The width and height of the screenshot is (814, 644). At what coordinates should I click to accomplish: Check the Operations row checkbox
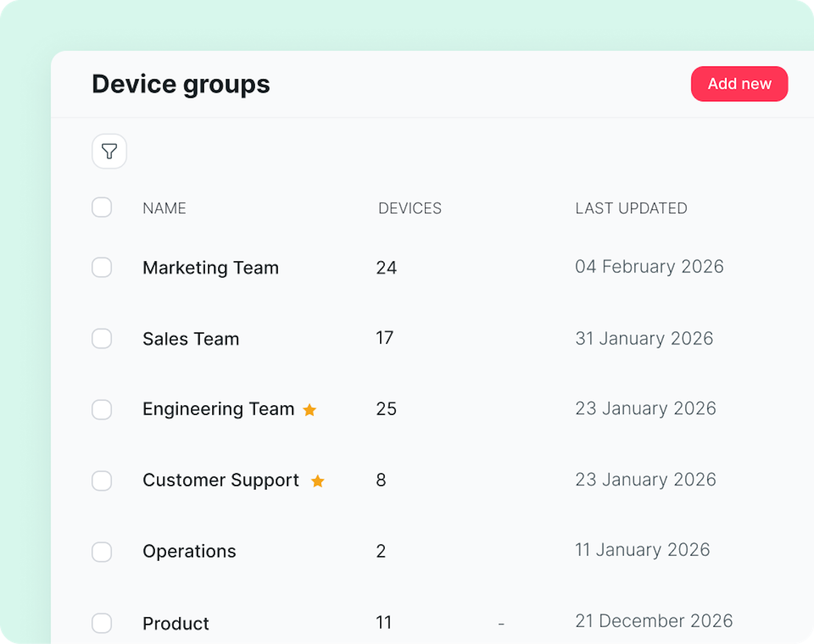(102, 552)
